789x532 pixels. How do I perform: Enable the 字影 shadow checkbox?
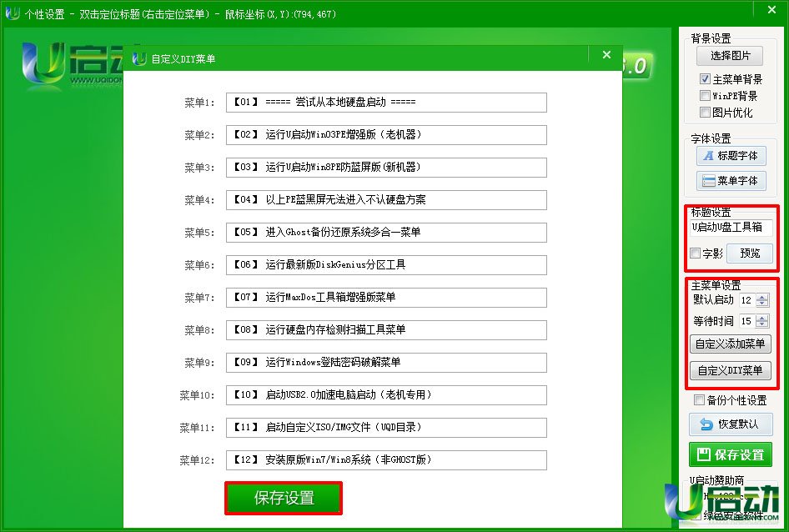[696, 253]
